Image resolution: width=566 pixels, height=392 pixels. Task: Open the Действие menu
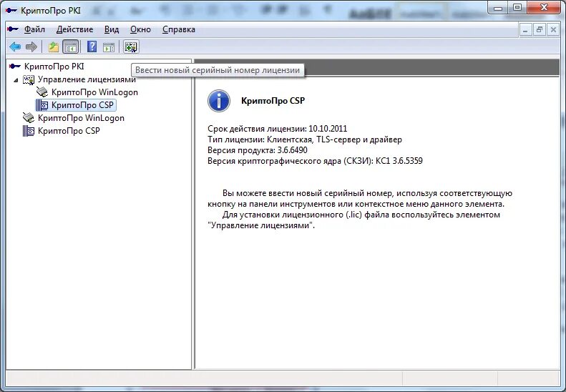tap(74, 29)
